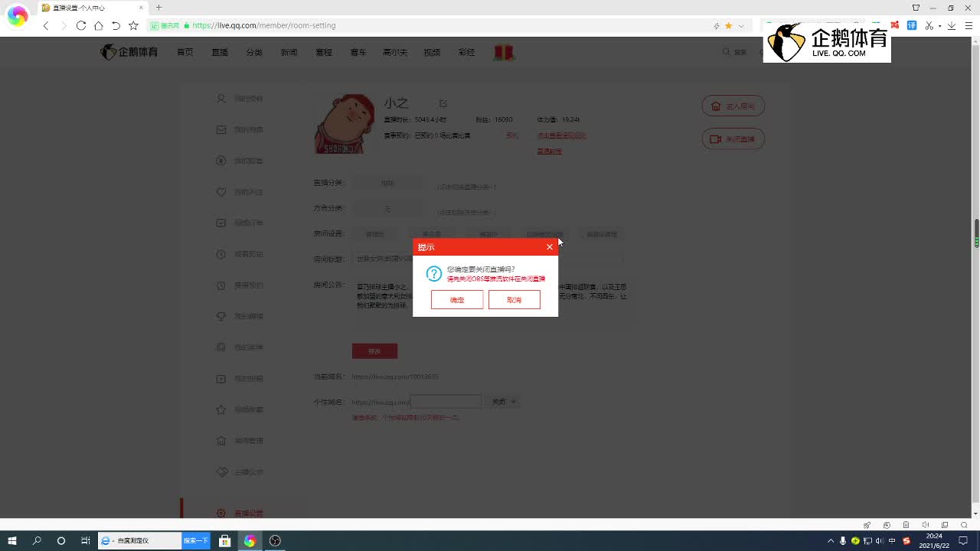Show hidden system tray icons
980x551 pixels.
point(831,541)
